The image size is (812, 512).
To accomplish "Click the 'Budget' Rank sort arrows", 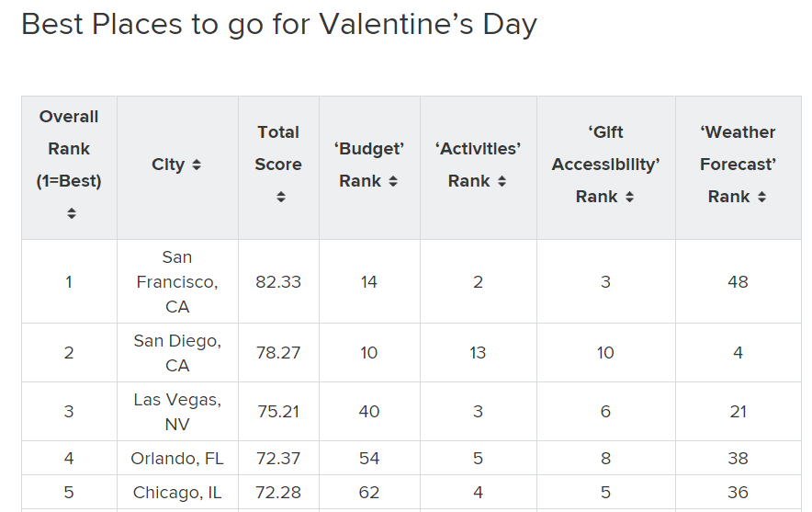I will 393,182.
